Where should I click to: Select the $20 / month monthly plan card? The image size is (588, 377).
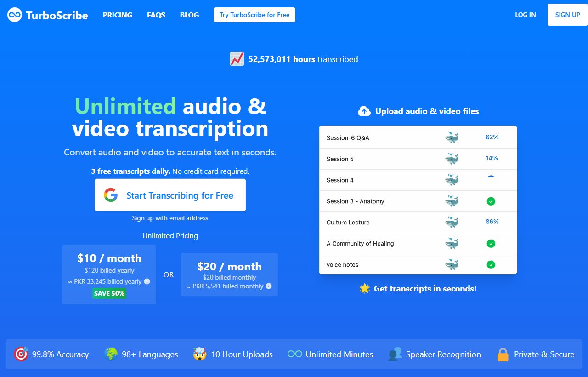(229, 274)
